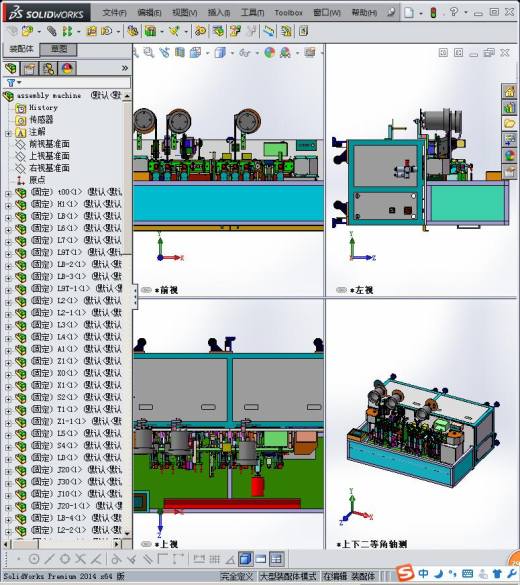The height and width of the screenshot is (585, 520).
Task: Click the Edit Appearance color ball icon
Action: [x=270, y=53]
